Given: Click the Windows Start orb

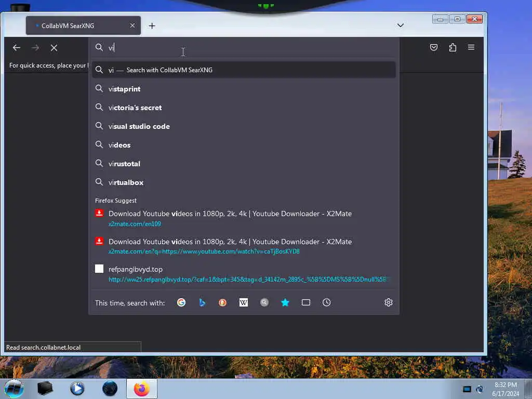Looking at the screenshot, I should [x=14, y=389].
